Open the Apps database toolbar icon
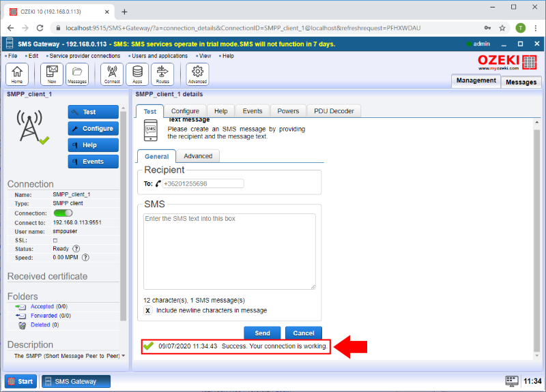Screen dimensions: 546x392 137,74
